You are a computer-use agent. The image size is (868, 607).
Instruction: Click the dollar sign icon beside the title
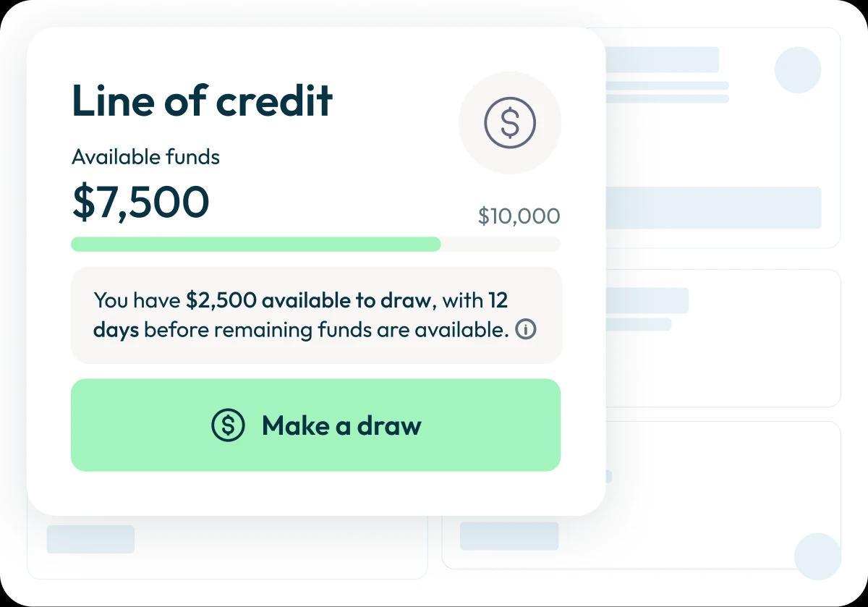click(510, 123)
